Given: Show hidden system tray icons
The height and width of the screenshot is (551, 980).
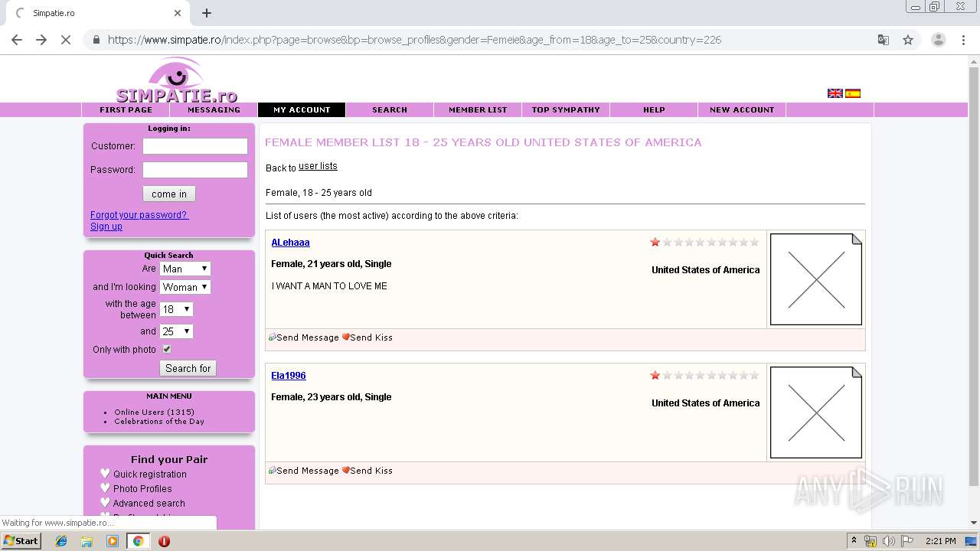Looking at the screenshot, I should 854,541.
